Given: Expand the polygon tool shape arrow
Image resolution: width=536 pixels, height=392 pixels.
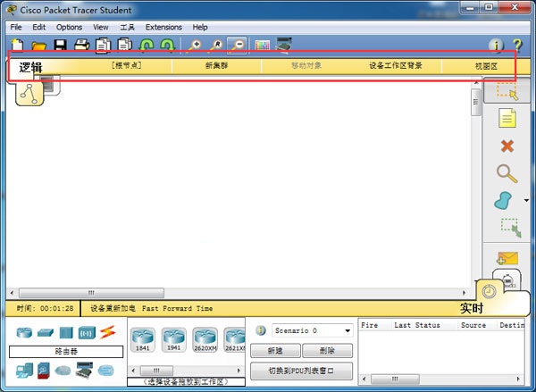Looking at the screenshot, I should pos(526,201).
